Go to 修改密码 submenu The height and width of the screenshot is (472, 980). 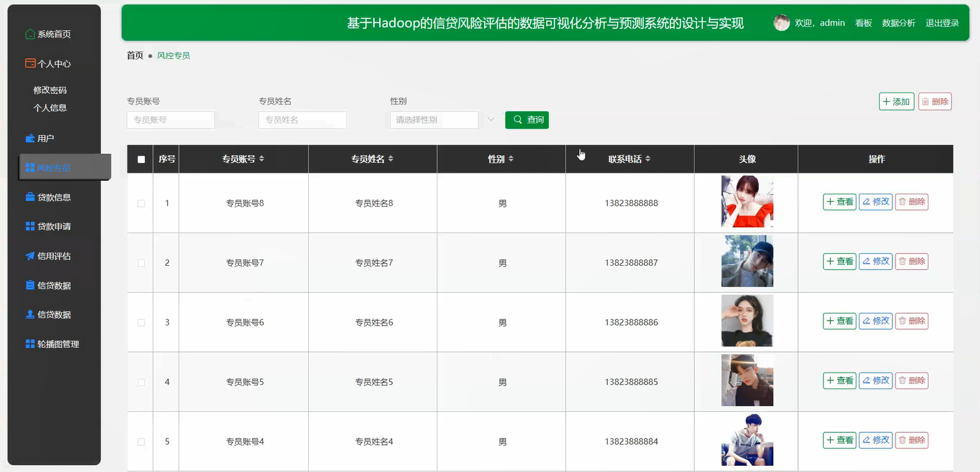[x=50, y=90]
